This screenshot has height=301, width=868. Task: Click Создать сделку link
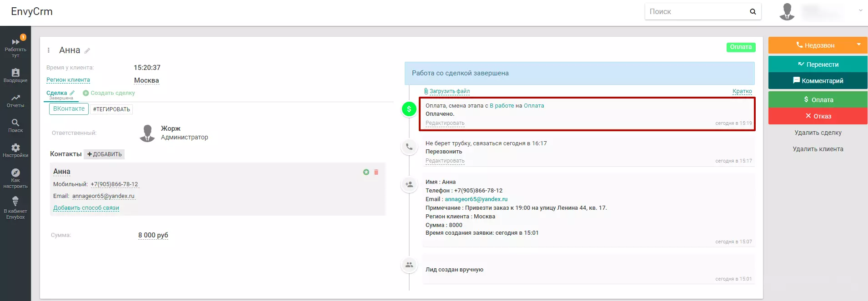coord(109,93)
